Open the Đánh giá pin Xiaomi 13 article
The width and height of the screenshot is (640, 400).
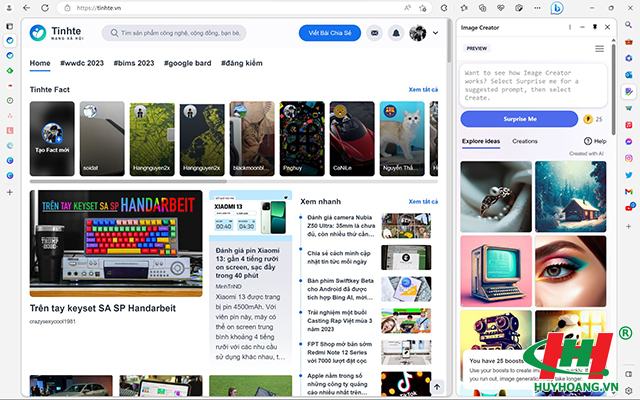[x=248, y=263]
